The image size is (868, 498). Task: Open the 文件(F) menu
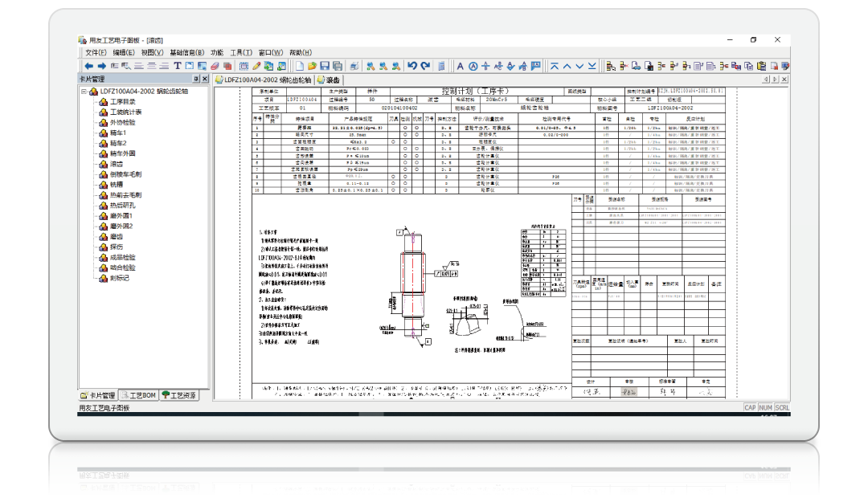[96, 52]
